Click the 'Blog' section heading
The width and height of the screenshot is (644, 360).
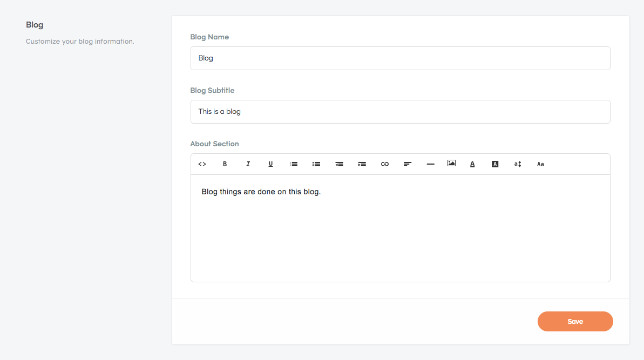click(x=35, y=25)
